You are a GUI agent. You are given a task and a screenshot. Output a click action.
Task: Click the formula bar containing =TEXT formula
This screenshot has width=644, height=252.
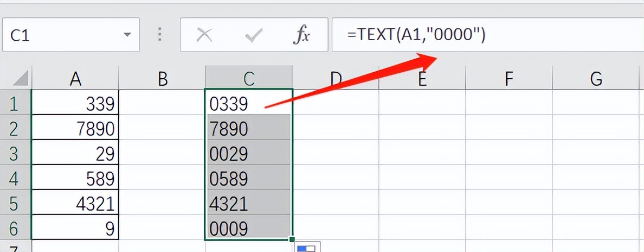488,35
